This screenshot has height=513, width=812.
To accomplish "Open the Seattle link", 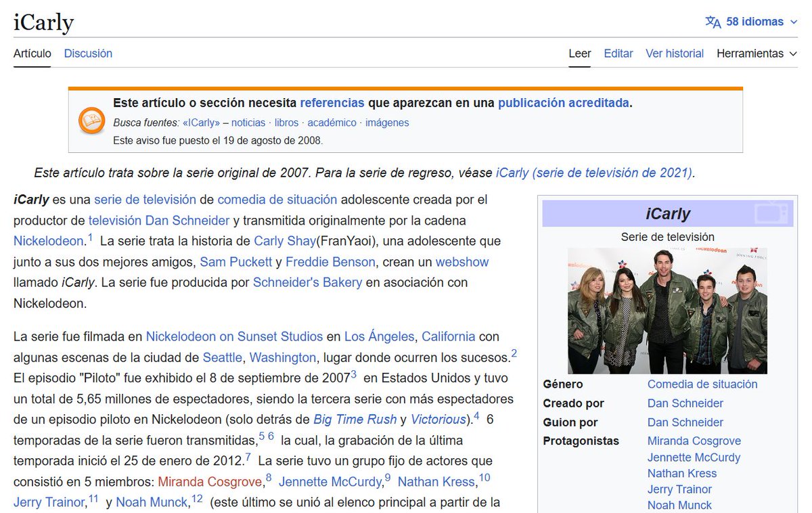I will tap(223, 357).
